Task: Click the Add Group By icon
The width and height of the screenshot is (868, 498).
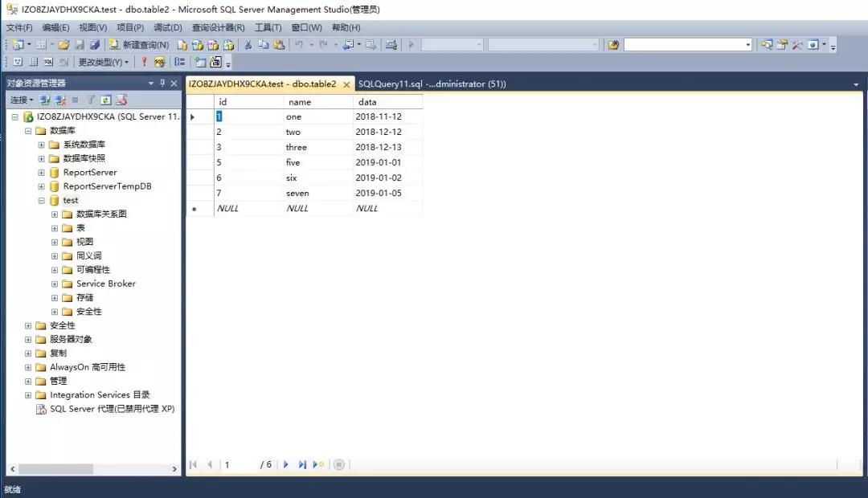Action: (180, 62)
